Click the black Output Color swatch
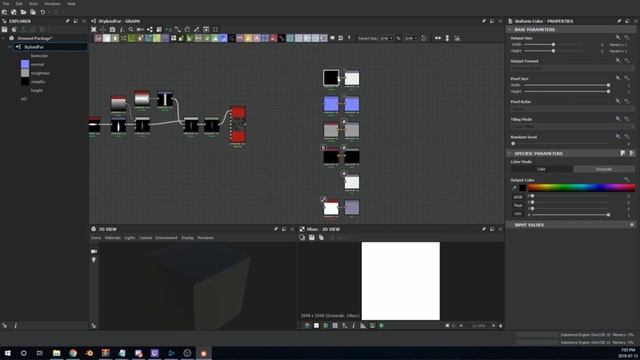Screen dimensions: 640x360 tap(522, 188)
